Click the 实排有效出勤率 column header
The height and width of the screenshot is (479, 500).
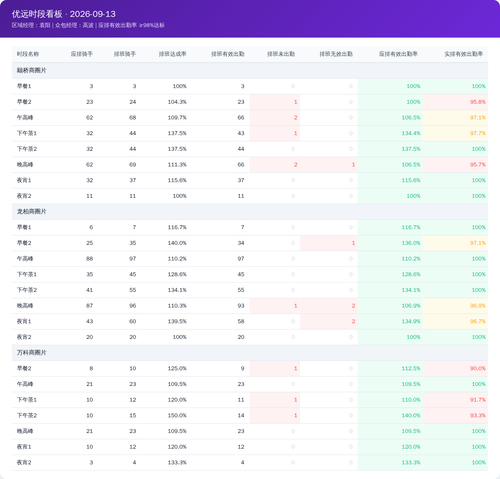(464, 54)
